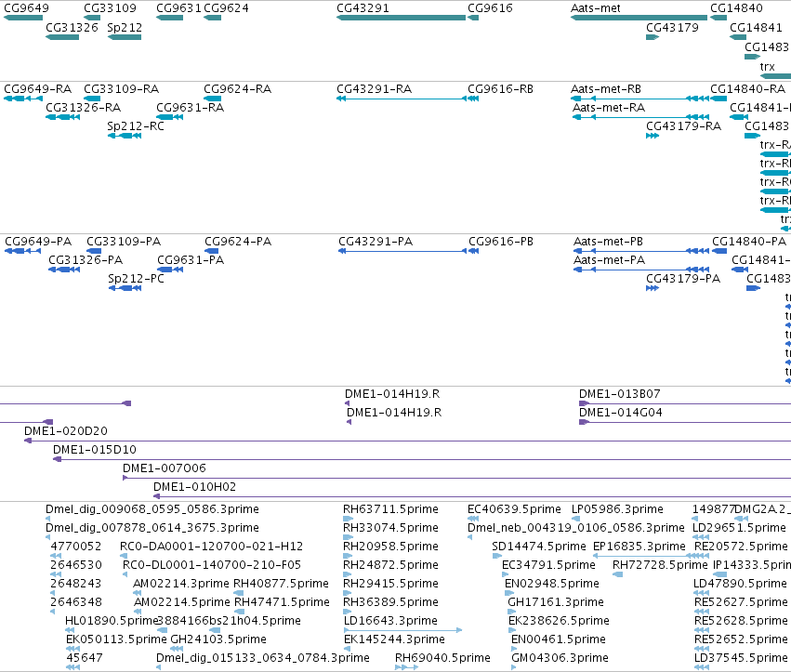Select protein CG9616-PB label
The height and width of the screenshot is (672, 791).
click(501, 241)
